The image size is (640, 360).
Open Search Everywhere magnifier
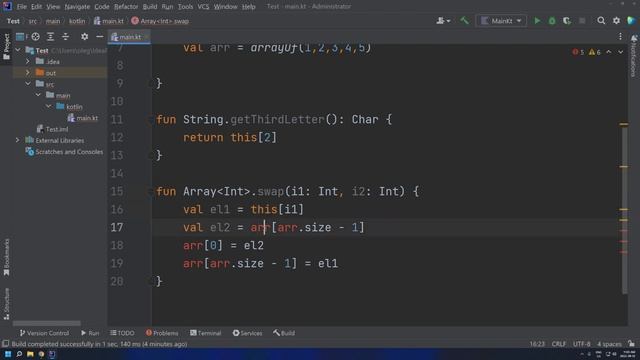[x=601, y=20]
